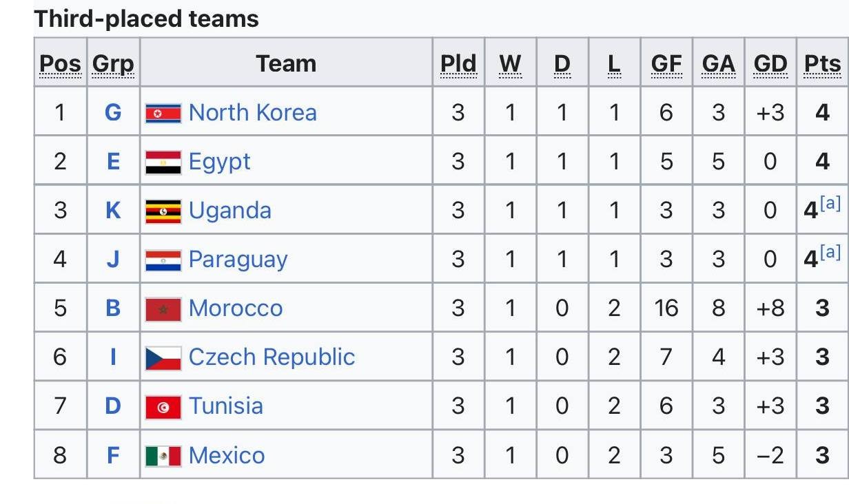Click the North Korea flag icon
849x504 pixels.
(163, 113)
